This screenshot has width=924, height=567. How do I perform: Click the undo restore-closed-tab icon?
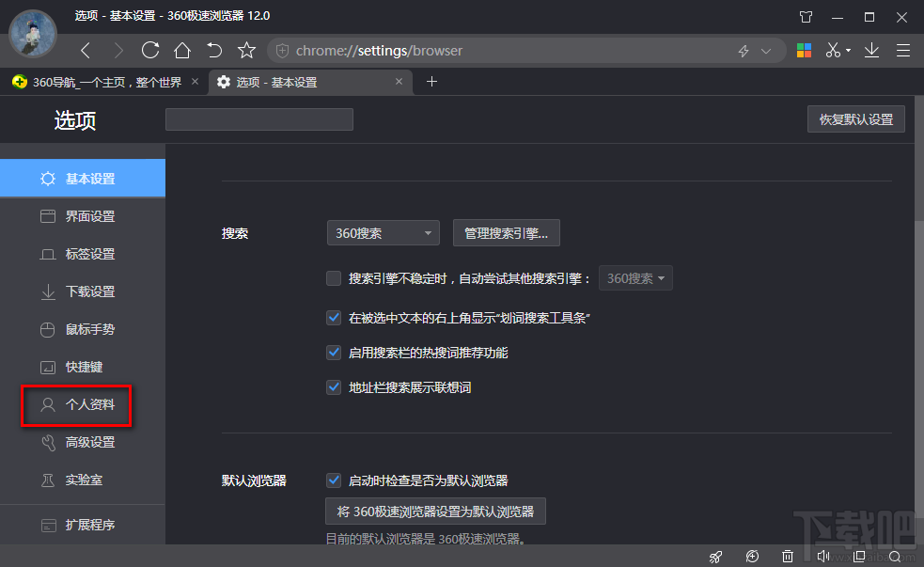(x=214, y=50)
